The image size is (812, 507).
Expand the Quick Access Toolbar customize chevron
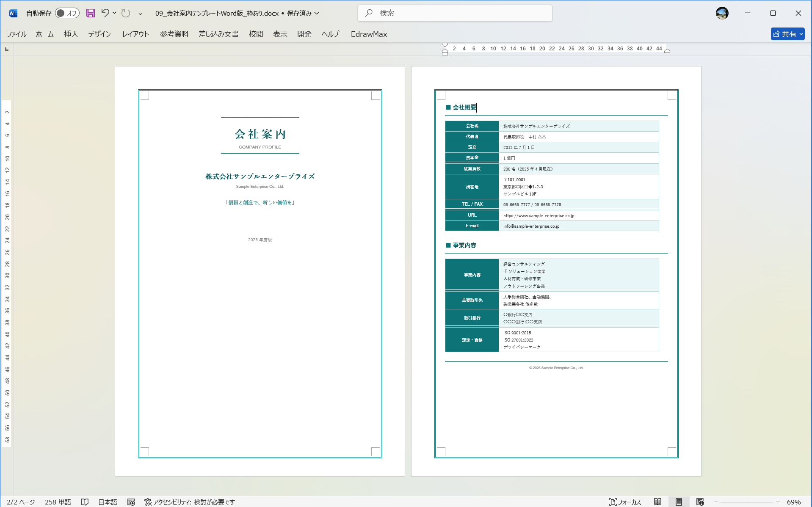140,14
